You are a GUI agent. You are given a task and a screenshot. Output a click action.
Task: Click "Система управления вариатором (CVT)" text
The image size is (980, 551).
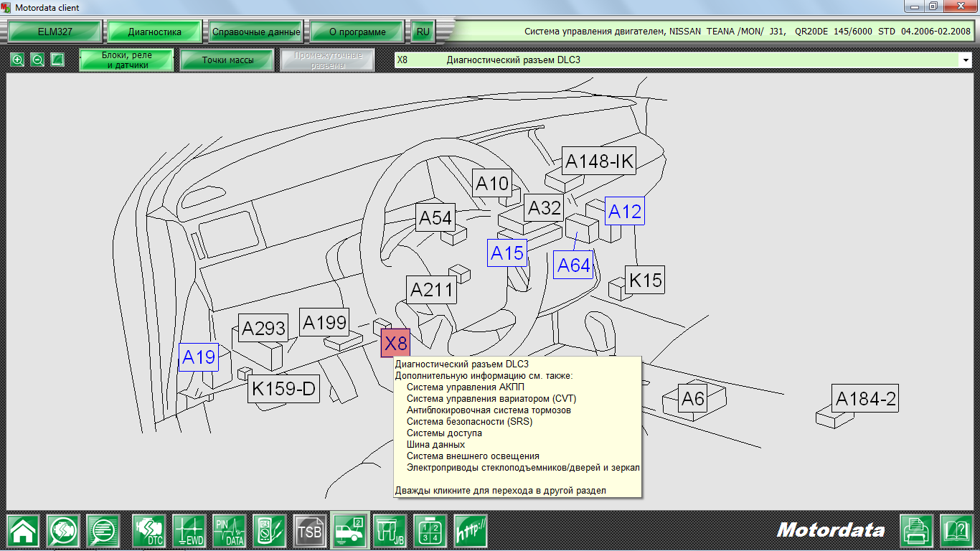[491, 399]
